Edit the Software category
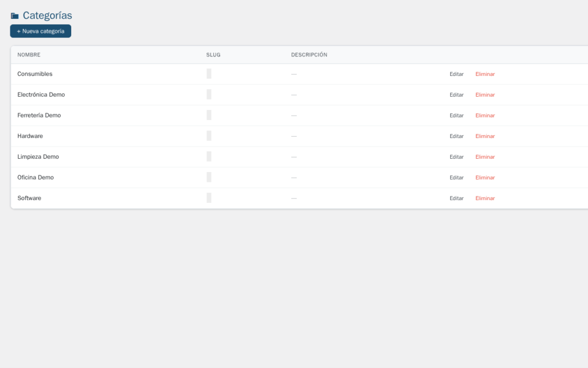 457,198
